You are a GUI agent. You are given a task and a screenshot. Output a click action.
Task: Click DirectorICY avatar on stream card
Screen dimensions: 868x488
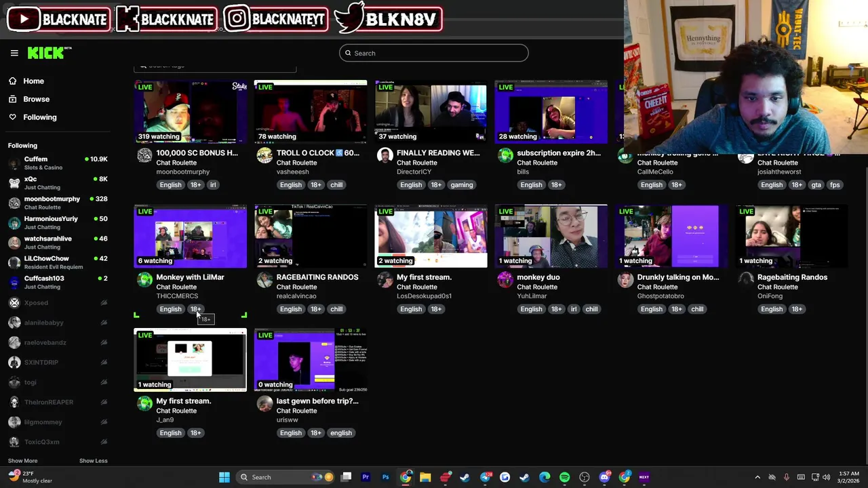(384, 156)
